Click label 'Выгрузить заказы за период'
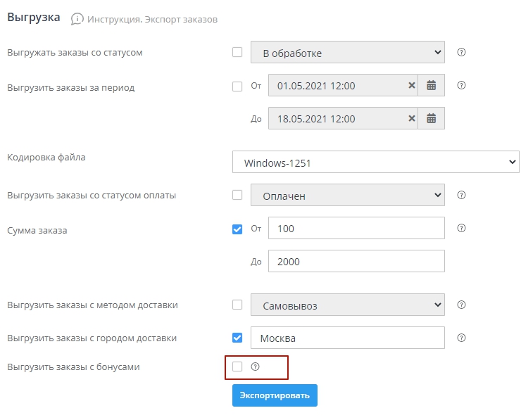This screenshot has height=420, width=521. click(71, 88)
